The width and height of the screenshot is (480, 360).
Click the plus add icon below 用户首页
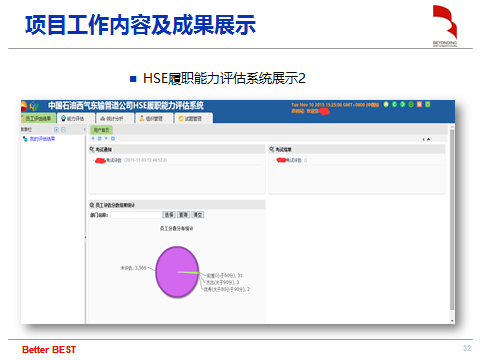[x=93, y=138]
